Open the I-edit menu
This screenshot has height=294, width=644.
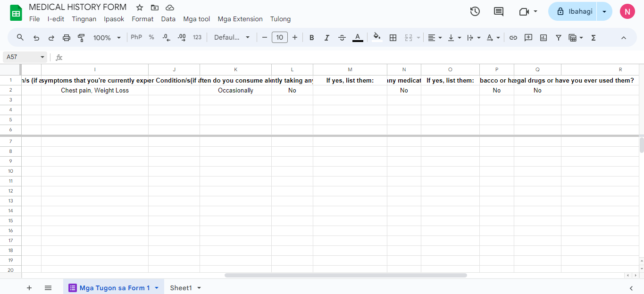pos(56,19)
